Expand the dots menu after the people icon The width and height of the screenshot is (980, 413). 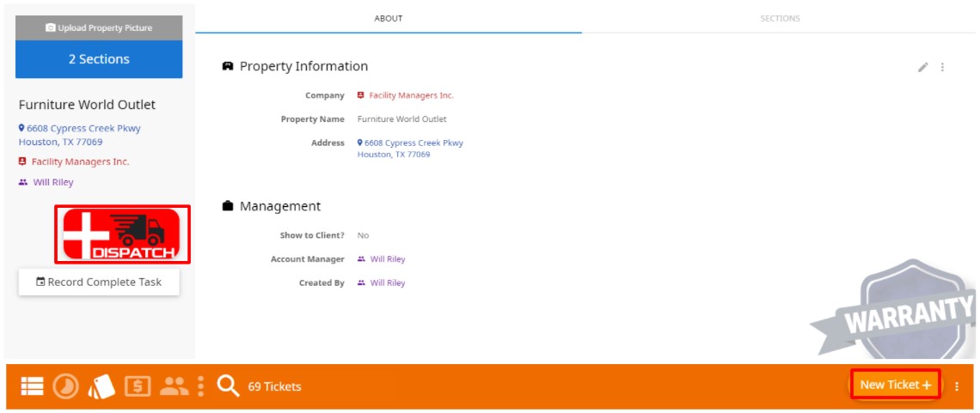tap(200, 386)
